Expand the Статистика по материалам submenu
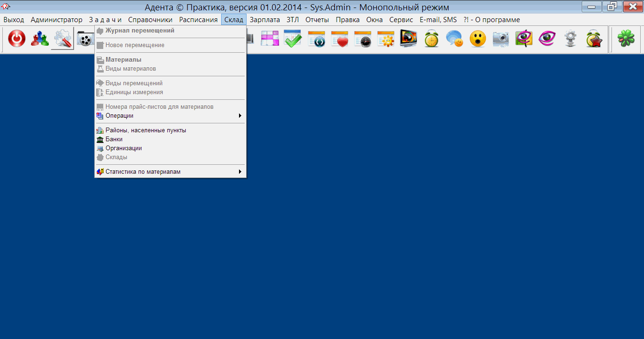 tap(143, 172)
